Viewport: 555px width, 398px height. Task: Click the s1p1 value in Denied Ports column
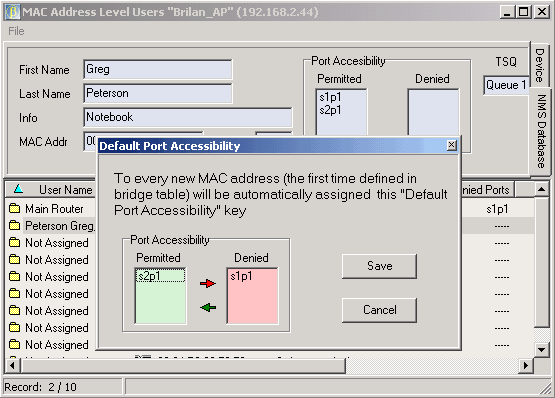(497, 209)
